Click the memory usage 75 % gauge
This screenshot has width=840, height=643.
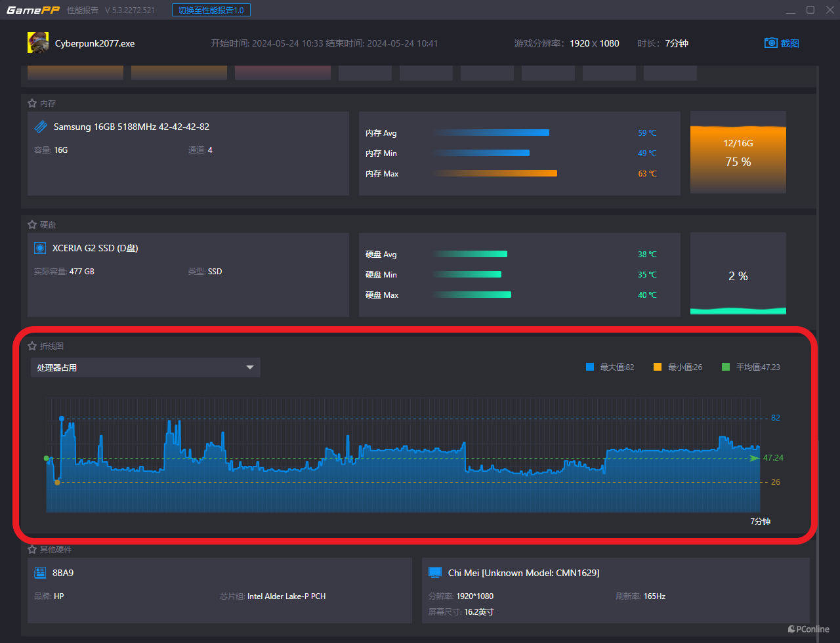738,152
